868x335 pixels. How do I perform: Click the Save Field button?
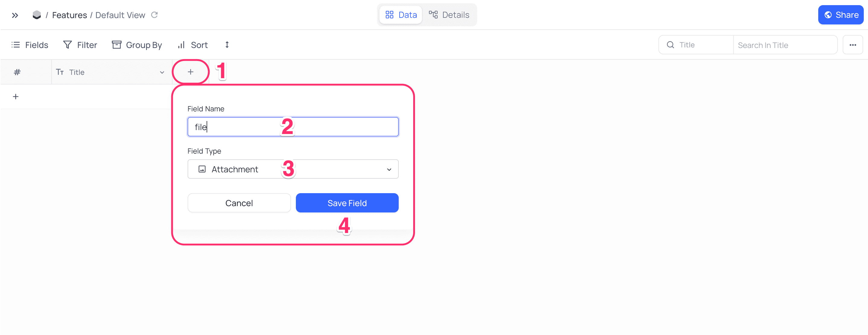347,203
